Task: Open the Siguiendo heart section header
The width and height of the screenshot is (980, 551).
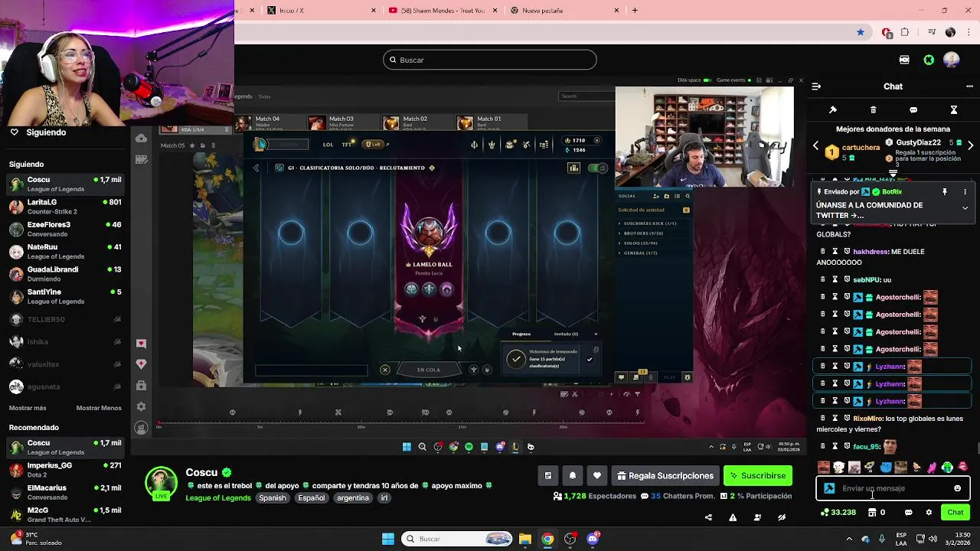Action: coord(38,132)
